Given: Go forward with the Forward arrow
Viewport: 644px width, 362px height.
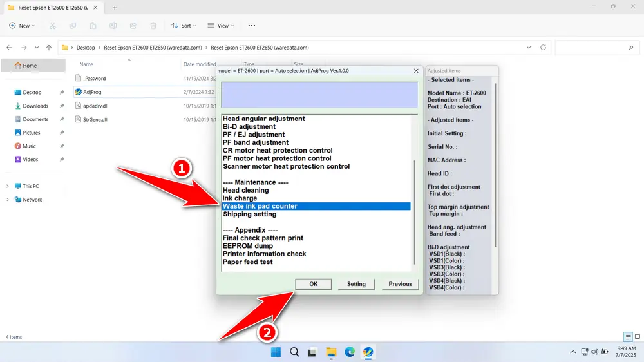Looking at the screenshot, I should pyautogui.click(x=24, y=48).
